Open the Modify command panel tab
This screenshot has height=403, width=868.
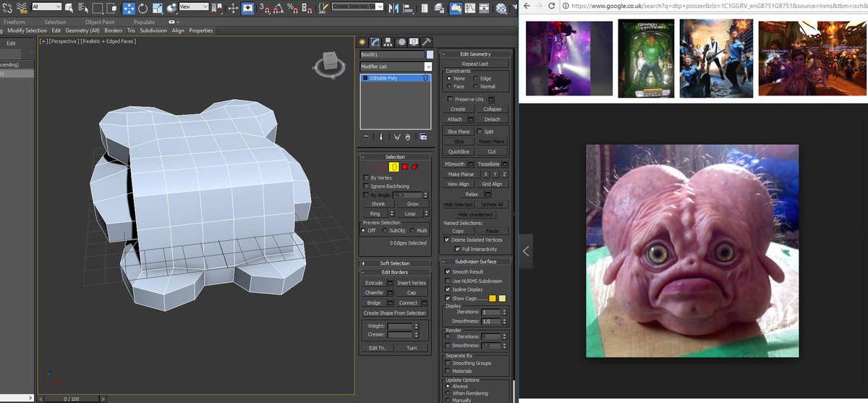(376, 41)
